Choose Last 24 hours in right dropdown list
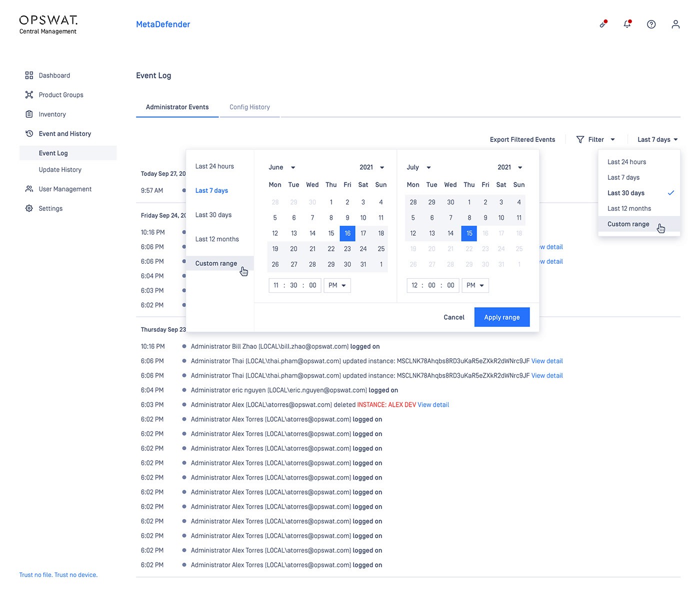This screenshot has width=700, height=606. click(x=639, y=162)
